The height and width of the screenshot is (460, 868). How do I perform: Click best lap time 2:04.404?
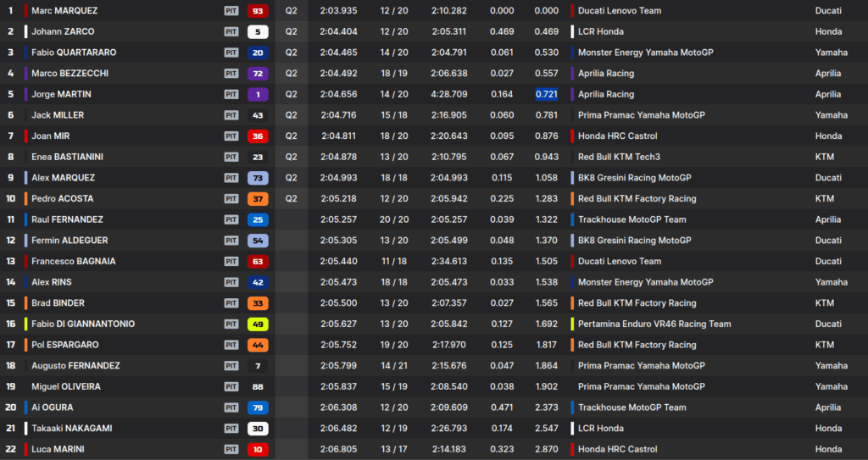pyautogui.click(x=338, y=31)
